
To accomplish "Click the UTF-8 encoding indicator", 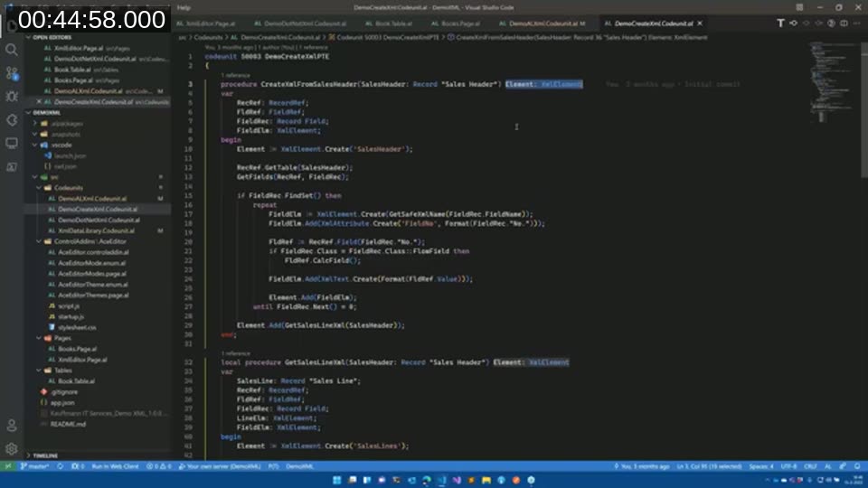I will tap(788, 466).
